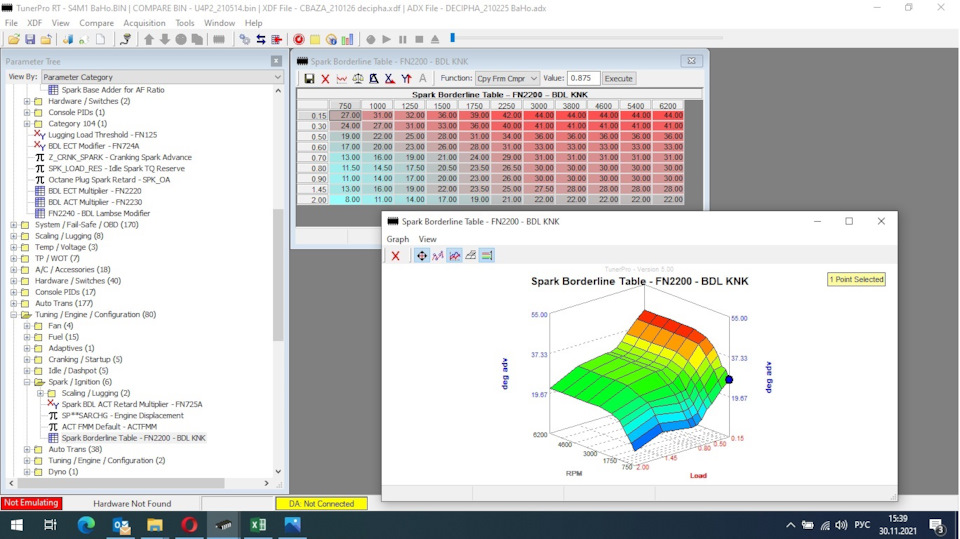960x539 pixels.
Task: Click the save bin floppy icon in main toolbar
Action: point(30,39)
